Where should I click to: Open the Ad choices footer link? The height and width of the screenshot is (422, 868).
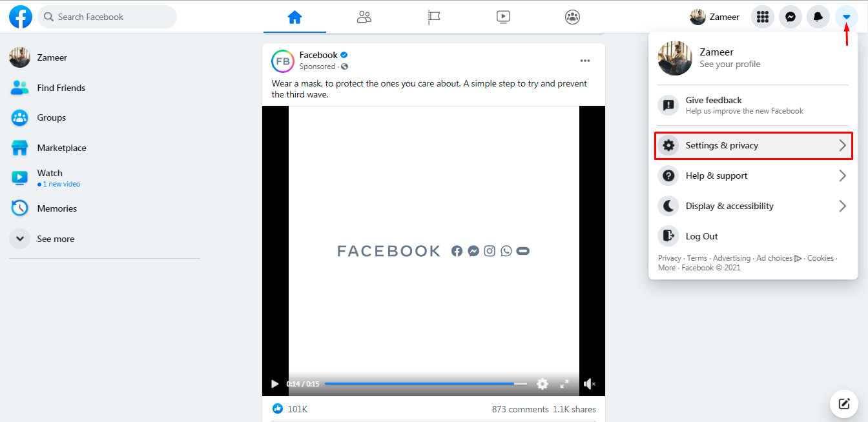(779, 258)
